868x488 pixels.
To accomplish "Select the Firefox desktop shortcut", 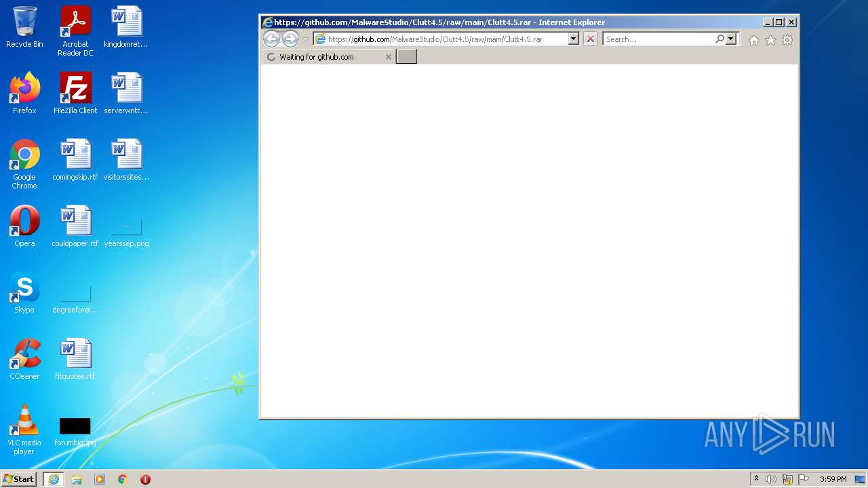I will pyautogui.click(x=24, y=94).
